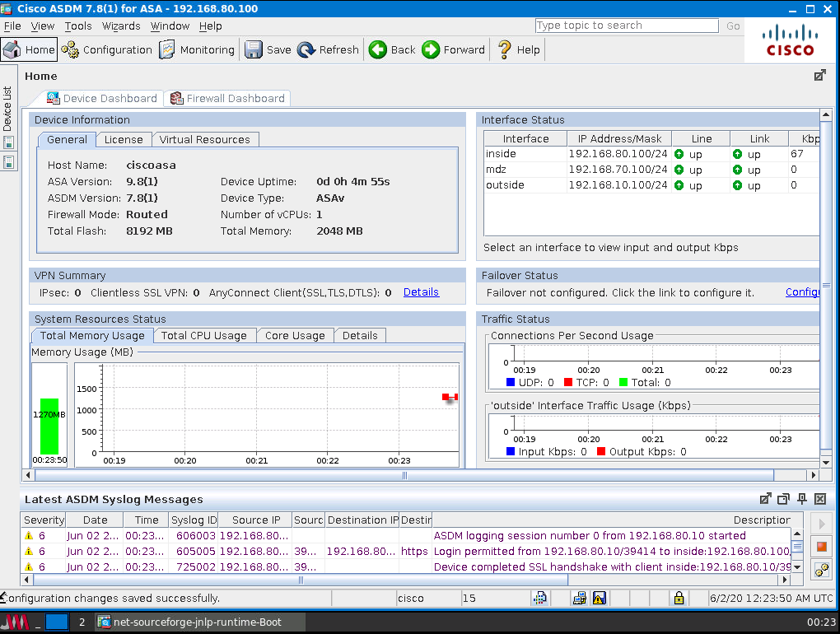Open the Virtual Resources tab
The height and width of the screenshot is (634, 840).
pyautogui.click(x=204, y=139)
